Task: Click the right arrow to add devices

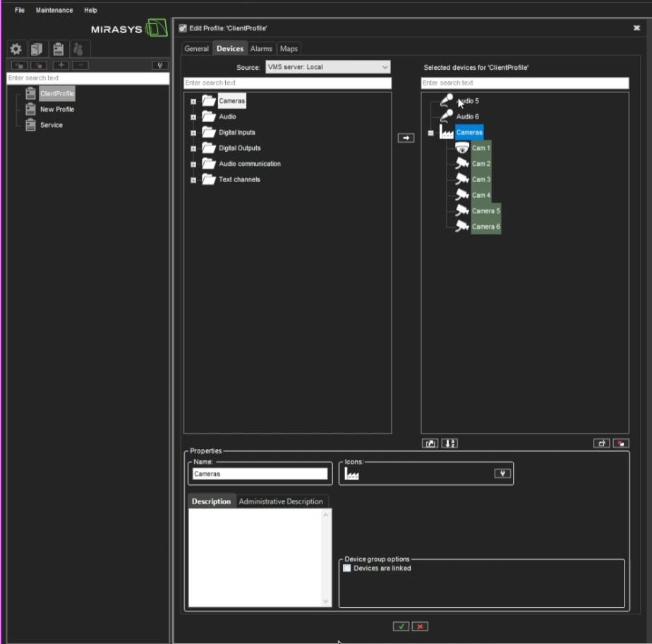Action: (406, 138)
